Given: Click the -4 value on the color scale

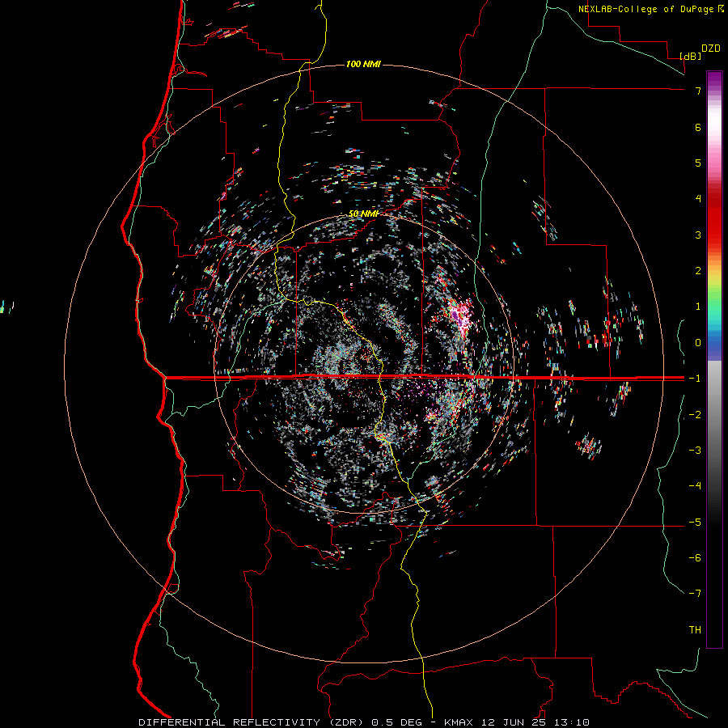Looking at the screenshot, I should pyautogui.click(x=695, y=486).
